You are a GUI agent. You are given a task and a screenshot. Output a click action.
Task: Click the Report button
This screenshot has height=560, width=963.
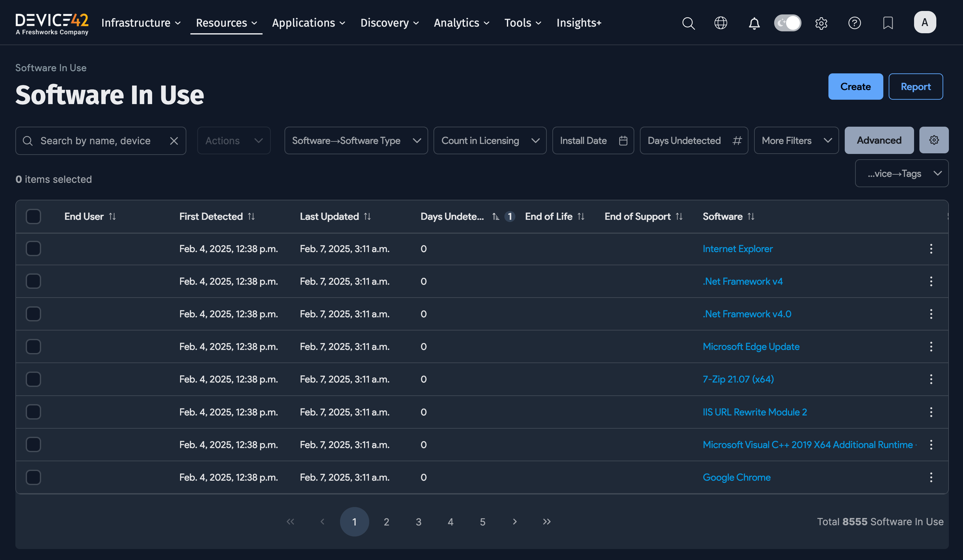click(916, 87)
